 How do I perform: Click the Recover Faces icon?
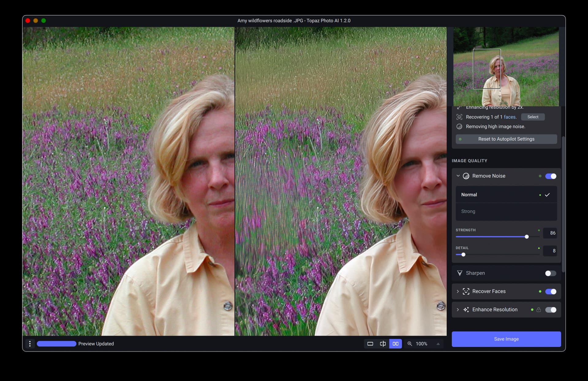click(466, 291)
